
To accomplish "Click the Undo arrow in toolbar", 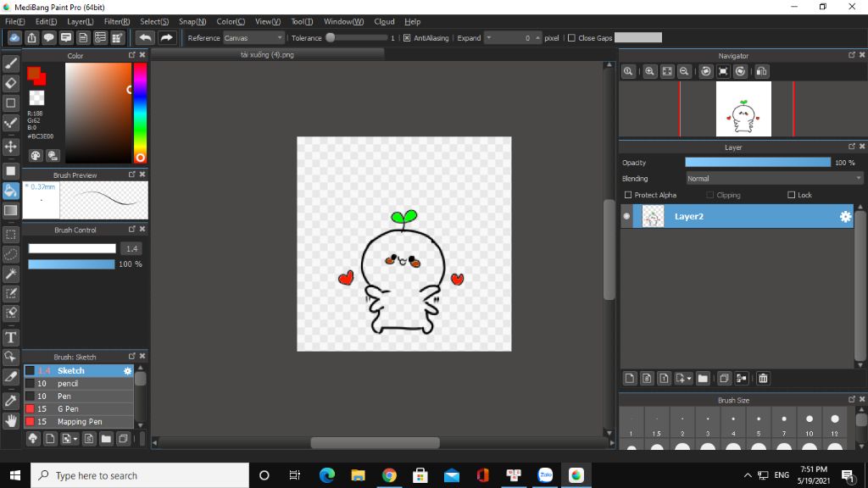I will coord(145,37).
